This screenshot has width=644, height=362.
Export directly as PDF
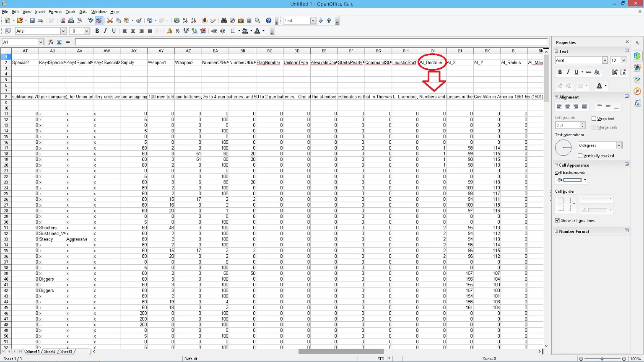(63, 21)
